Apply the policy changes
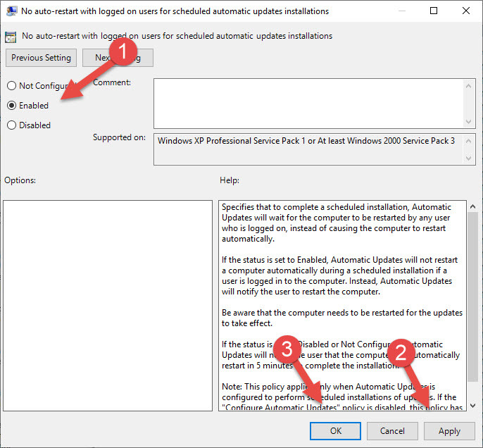 tap(449, 431)
